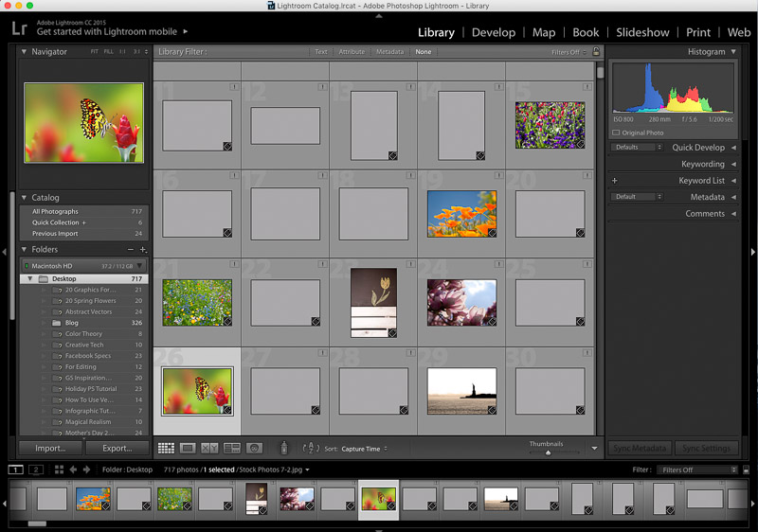758x532 pixels.
Task: Click the filmstrip grid shortcut icon
Action: pos(59,470)
